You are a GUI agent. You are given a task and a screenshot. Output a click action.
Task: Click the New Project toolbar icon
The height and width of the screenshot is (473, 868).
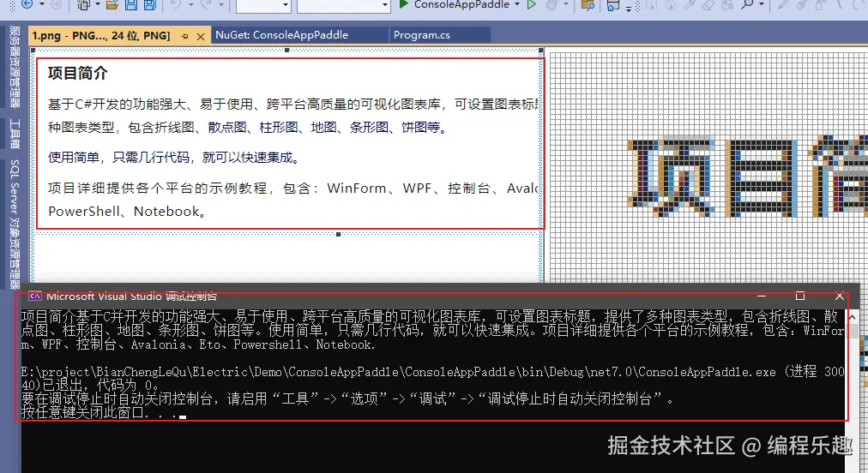click(83, 5)
